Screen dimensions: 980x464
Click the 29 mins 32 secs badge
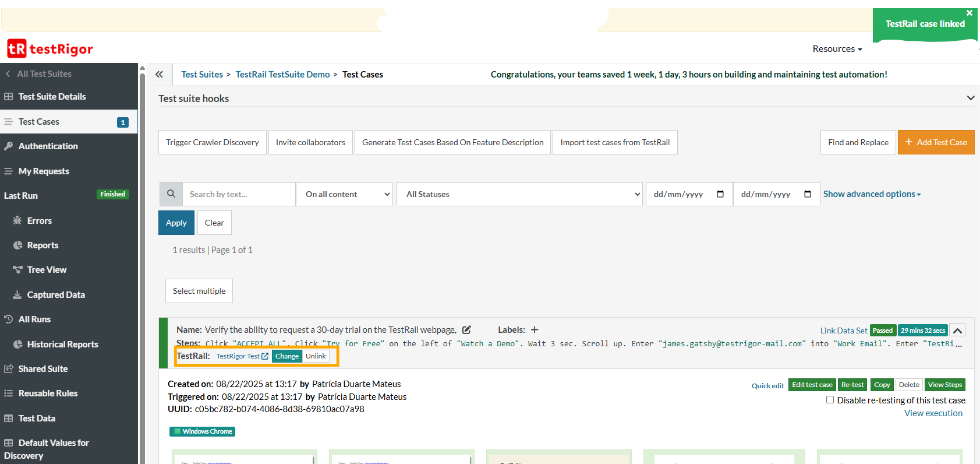(x=923, y=331)
